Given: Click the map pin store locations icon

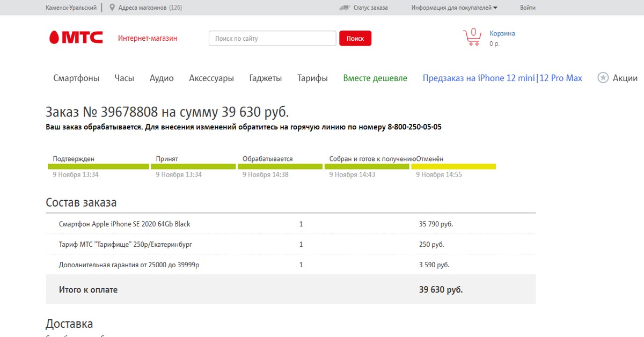Looking at the screenshot, I should coord(112,8).
